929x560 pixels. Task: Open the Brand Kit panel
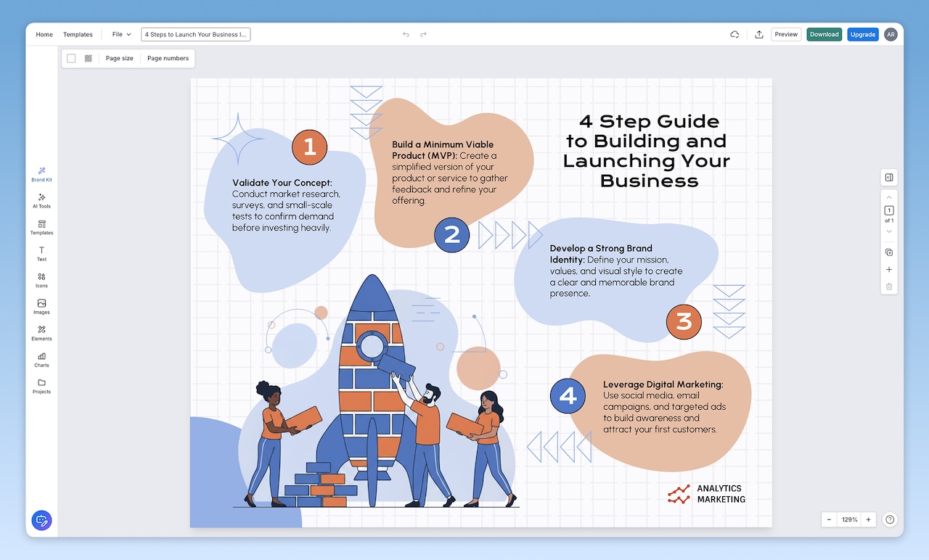coord(41,174)
